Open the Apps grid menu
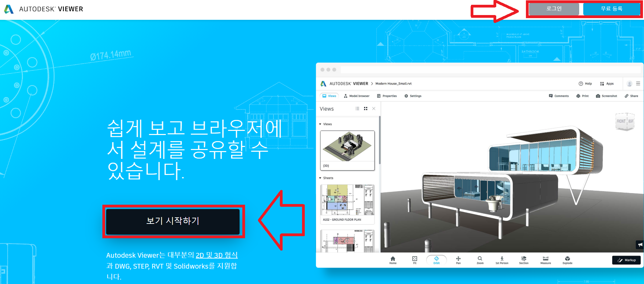644x284 pixels. point(607,84)
